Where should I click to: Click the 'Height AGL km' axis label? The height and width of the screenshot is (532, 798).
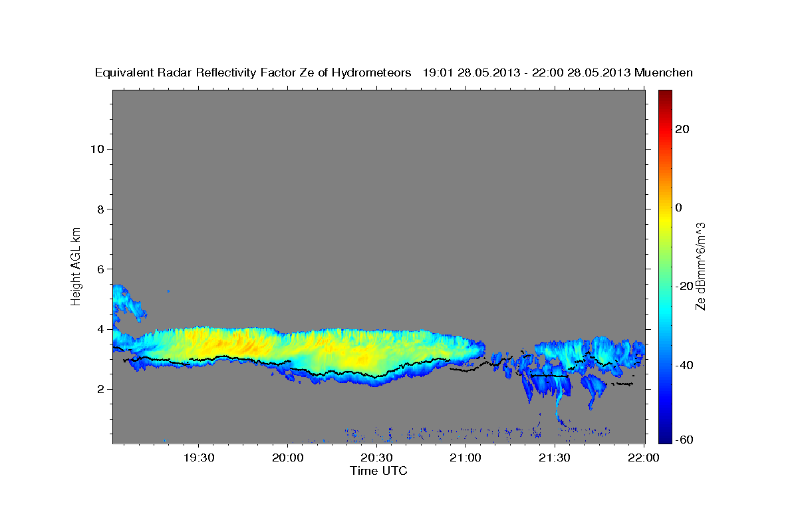click(76, 265)
